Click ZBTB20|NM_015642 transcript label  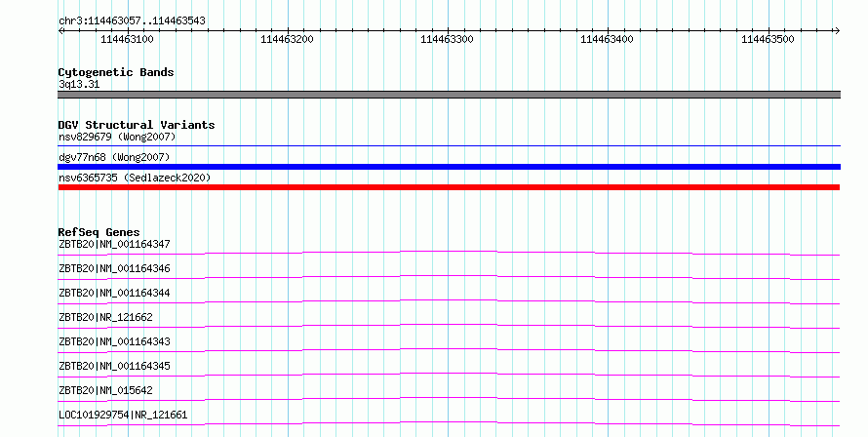coord(105,390)
